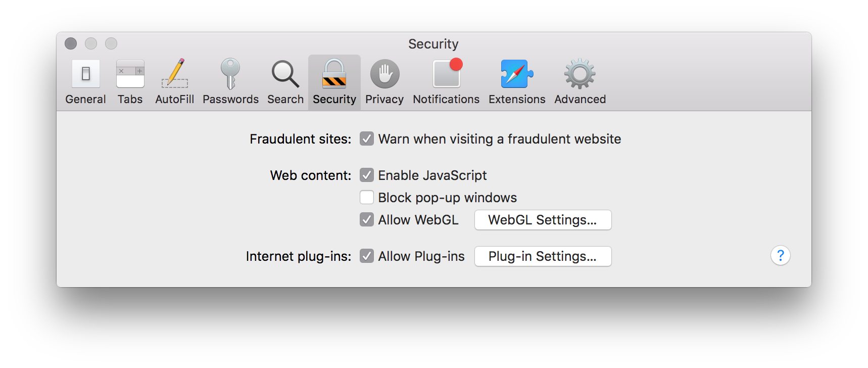
Task: Uncheck Allow Plug-ins option
Action: [367, 256]
